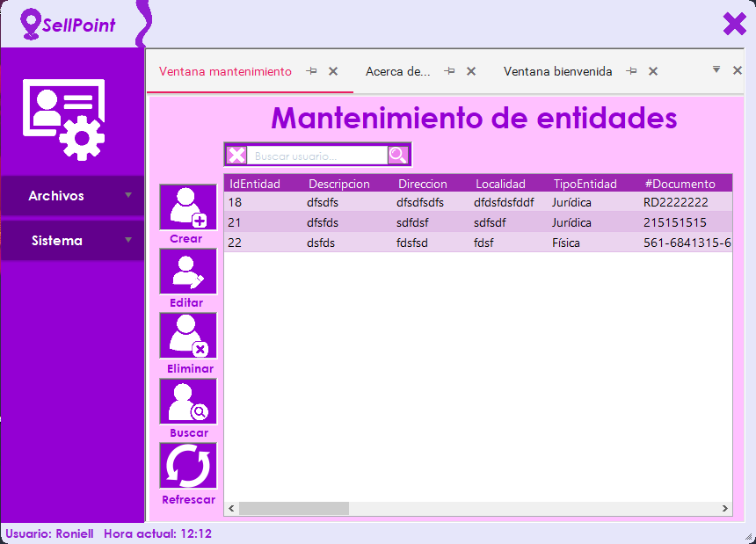The image size is (756, 544).
Task: Close the active document with the tab strip X
Action: (x=738, y=70)
